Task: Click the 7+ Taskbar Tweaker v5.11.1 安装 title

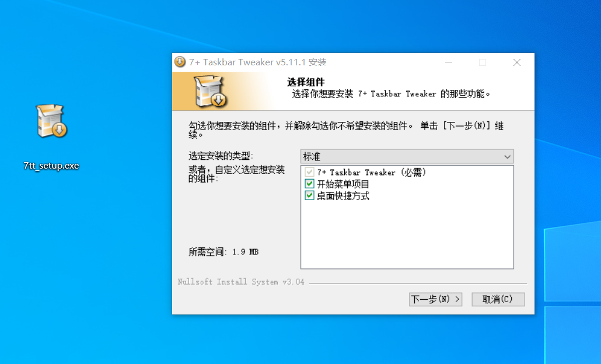Action: 257,62
